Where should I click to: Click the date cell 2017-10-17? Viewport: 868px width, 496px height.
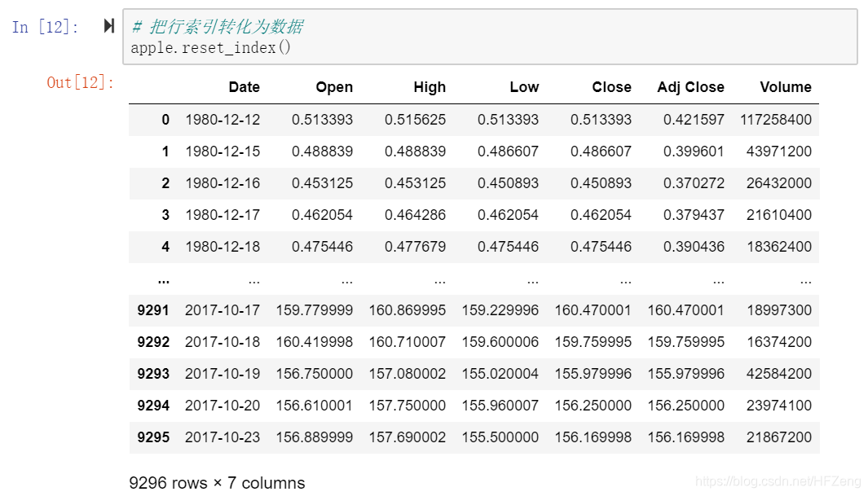[223, 309]
